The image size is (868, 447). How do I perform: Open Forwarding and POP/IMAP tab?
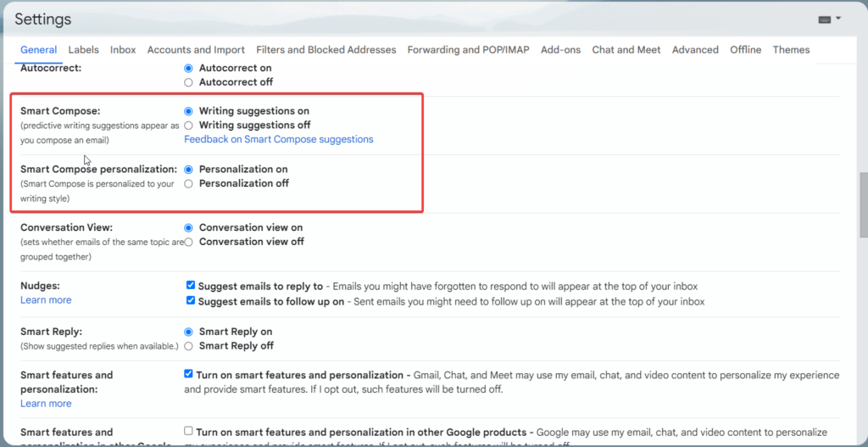pyautogui.click(x=468, y=50)
